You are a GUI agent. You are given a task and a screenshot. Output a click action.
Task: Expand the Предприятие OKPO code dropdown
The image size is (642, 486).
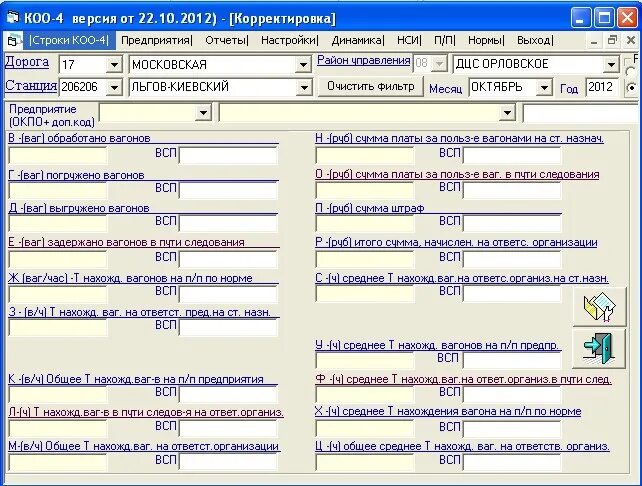coord(203,112)
